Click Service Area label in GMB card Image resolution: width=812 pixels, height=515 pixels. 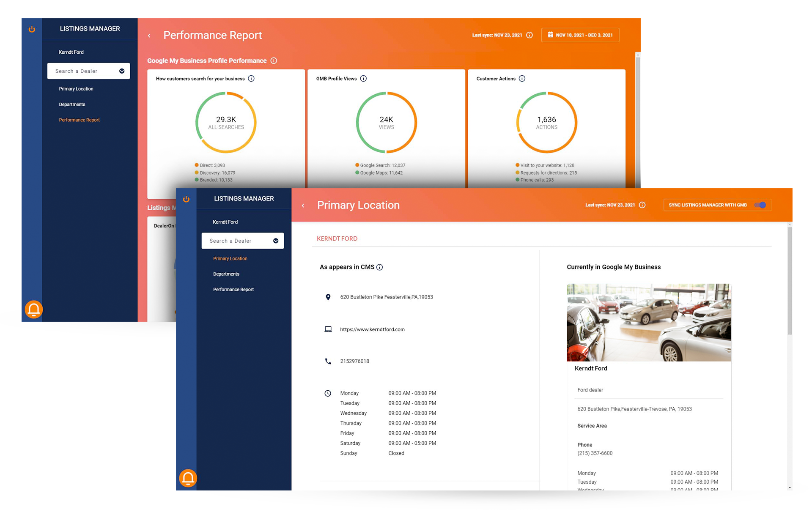[x=592, y=426]
